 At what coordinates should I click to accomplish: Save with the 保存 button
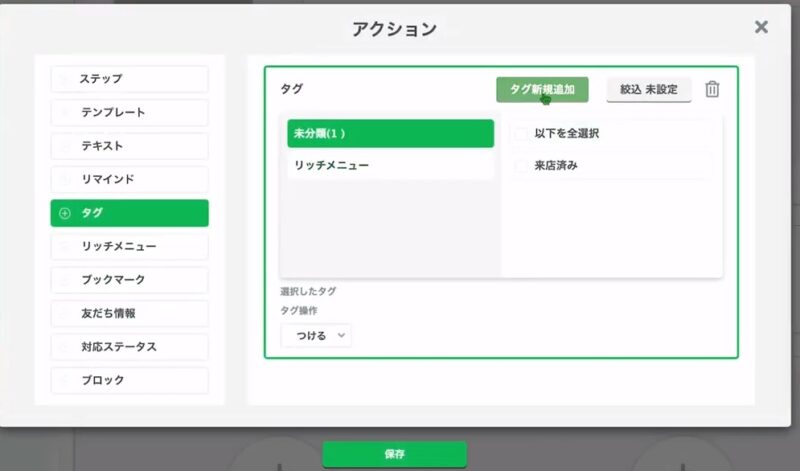(394, 454)
